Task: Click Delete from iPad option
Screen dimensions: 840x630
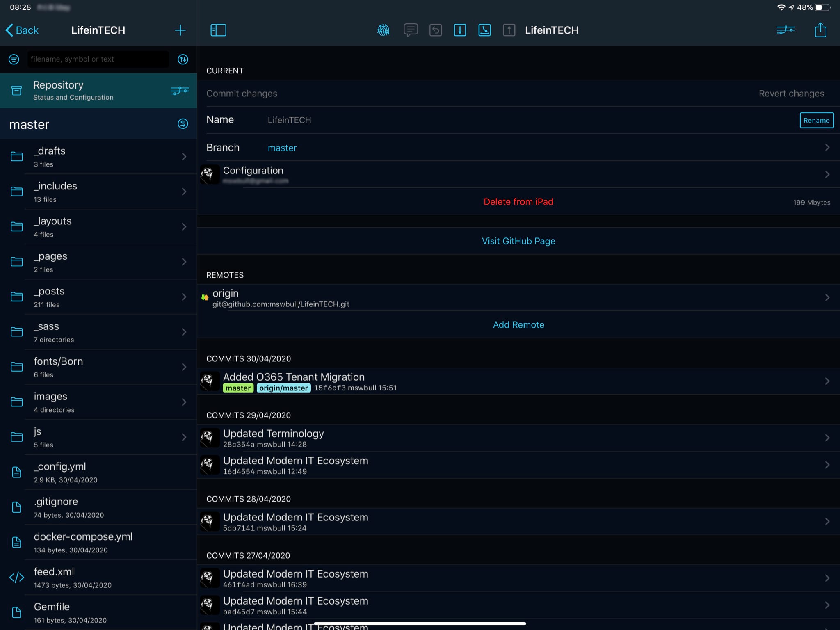Action: click(x=518, y=202)
